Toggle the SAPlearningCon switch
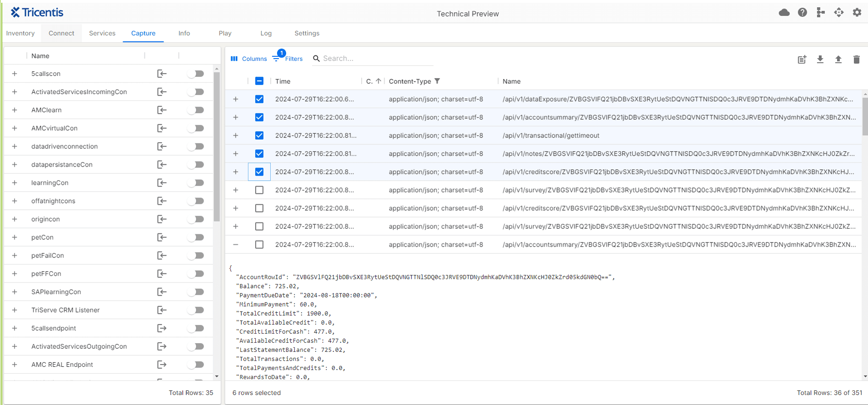868x405 pixels. point(196,292)
